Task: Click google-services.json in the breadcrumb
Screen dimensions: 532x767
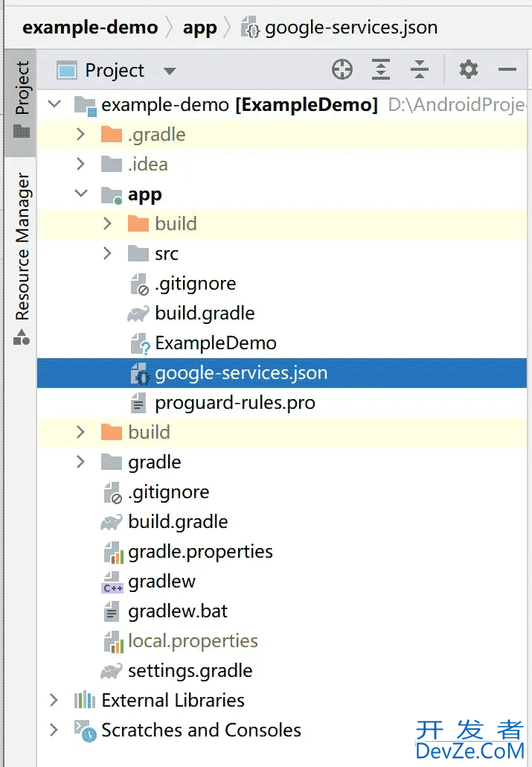Action: 351,28
